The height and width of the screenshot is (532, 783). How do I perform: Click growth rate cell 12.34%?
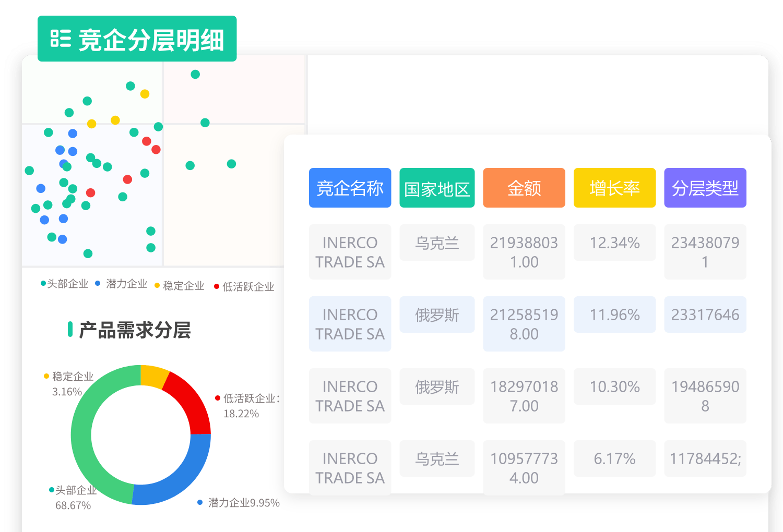tap(614, 243)
